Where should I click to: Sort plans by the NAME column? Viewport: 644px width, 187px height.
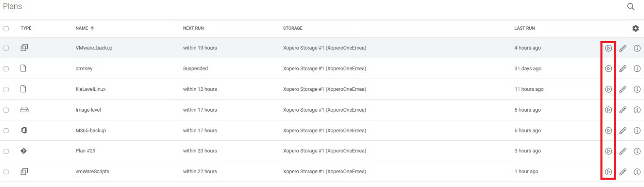click(82, 29)
